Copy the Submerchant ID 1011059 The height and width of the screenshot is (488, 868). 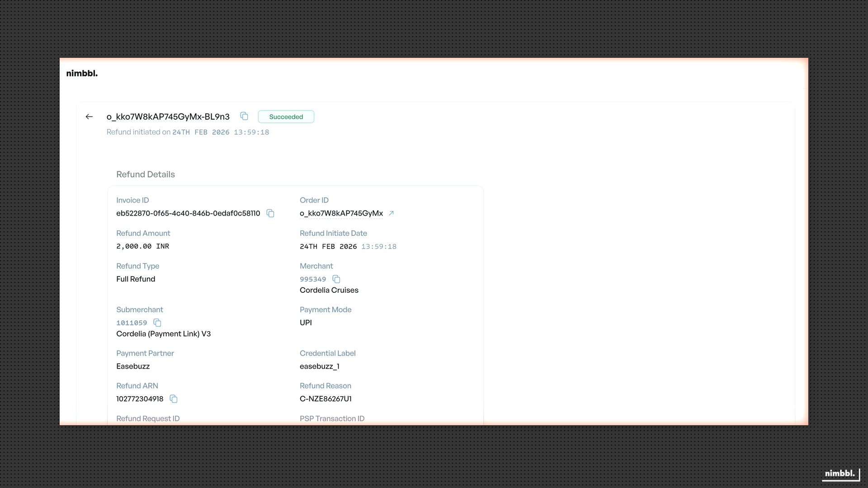pos(157,323)
